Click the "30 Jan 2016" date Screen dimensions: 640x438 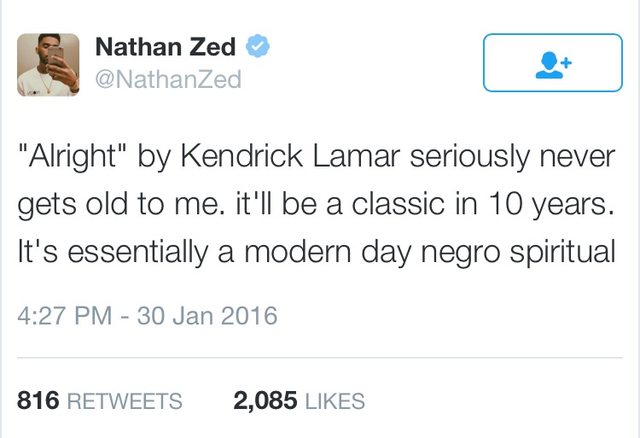[205, 316]
